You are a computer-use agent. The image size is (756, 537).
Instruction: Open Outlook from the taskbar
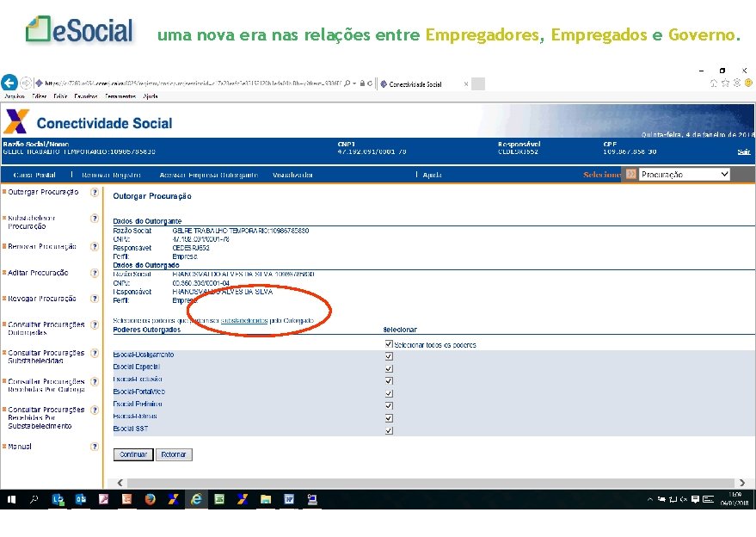(x=81, y=499)
